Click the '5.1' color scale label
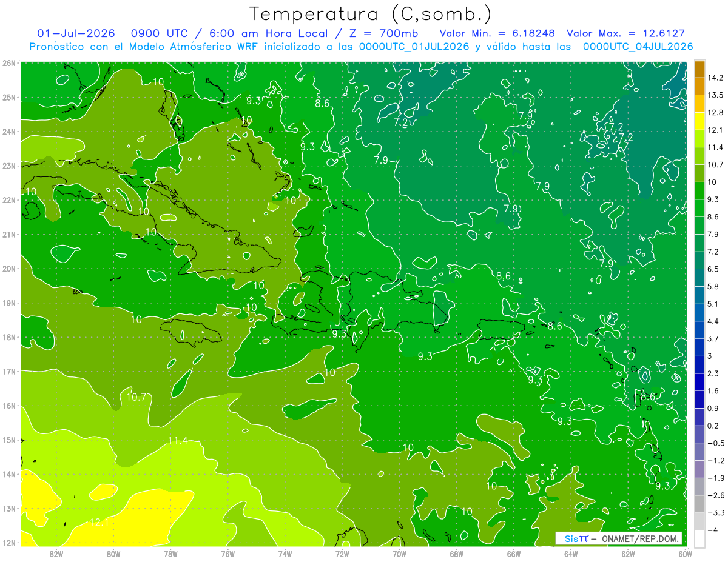The height and width of the screenshot is (562, 728). click(x=713, y=304)
